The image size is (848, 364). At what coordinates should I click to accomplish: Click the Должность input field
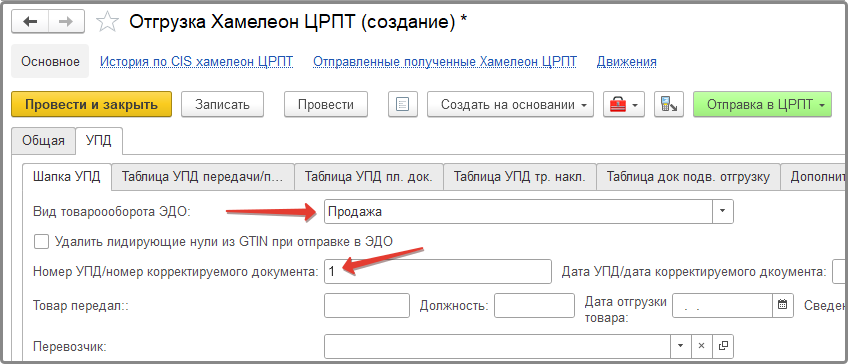pyautogui.click(x=534, y=306)
